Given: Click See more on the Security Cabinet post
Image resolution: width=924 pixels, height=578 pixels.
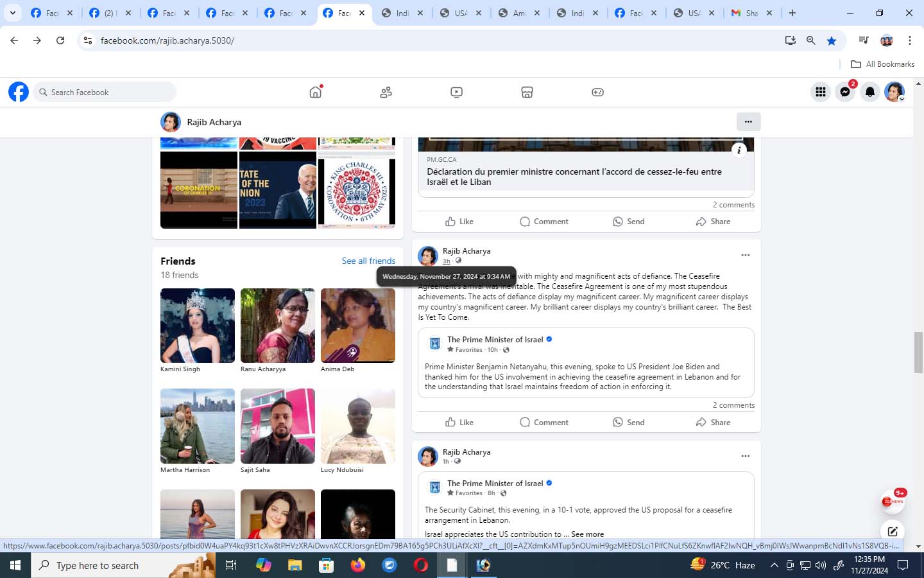Looking at the screenshot, I should click(x=587, y=534).
